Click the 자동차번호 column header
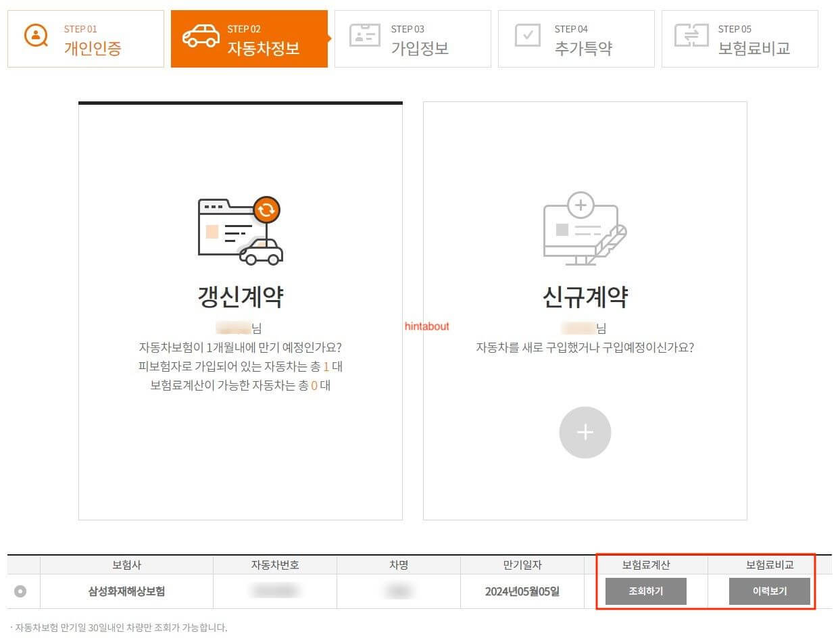 pos(274,565)
